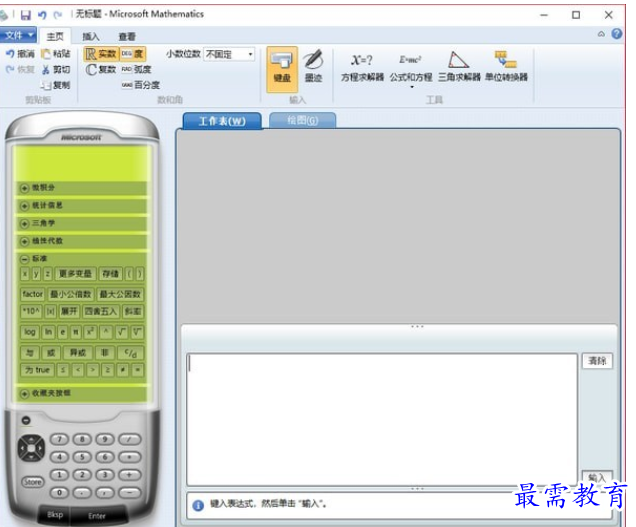Image resolution: width=636 pixels, height=527 pixels.
Task: Open the 单位转换器 unit converter
Action: pos(506,67)
